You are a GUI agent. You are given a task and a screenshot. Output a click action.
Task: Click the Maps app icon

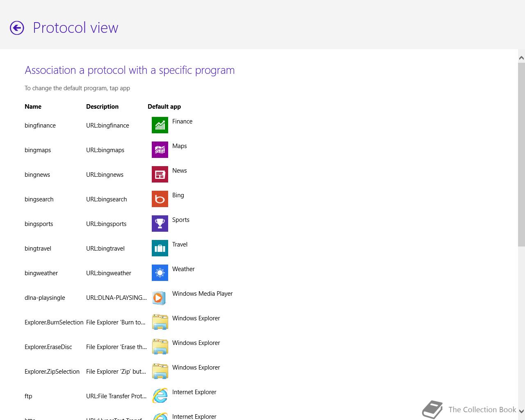point(160,150)
